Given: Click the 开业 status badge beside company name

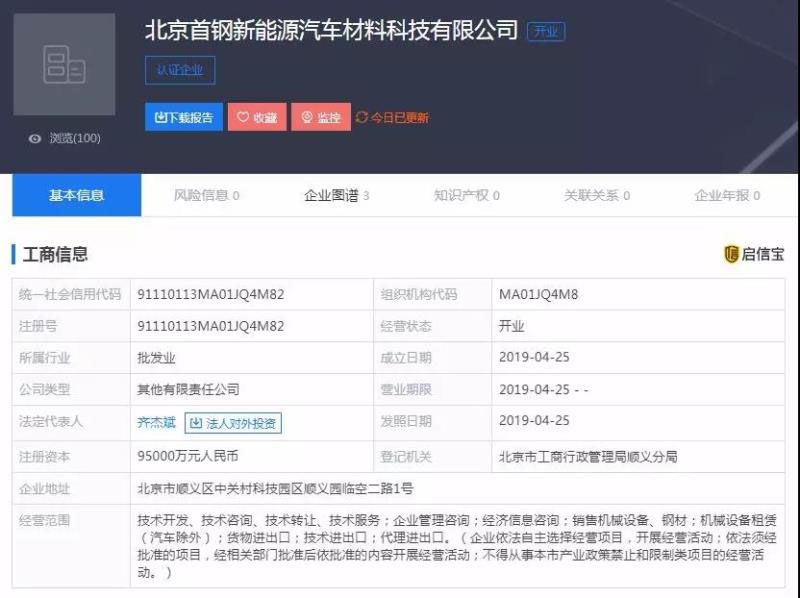Looking at the screenshot, I should [x=546, y=31].
